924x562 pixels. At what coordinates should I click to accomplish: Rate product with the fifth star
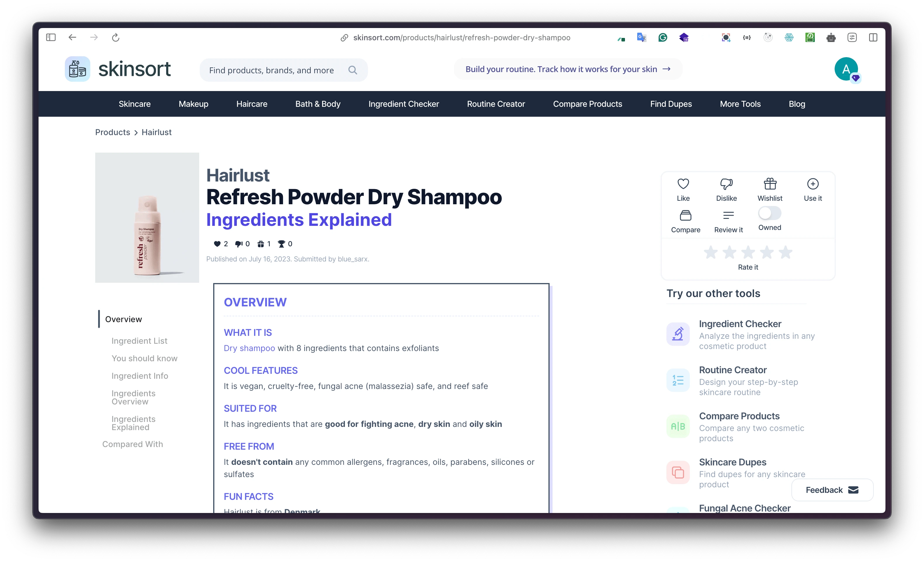(785, 252)
